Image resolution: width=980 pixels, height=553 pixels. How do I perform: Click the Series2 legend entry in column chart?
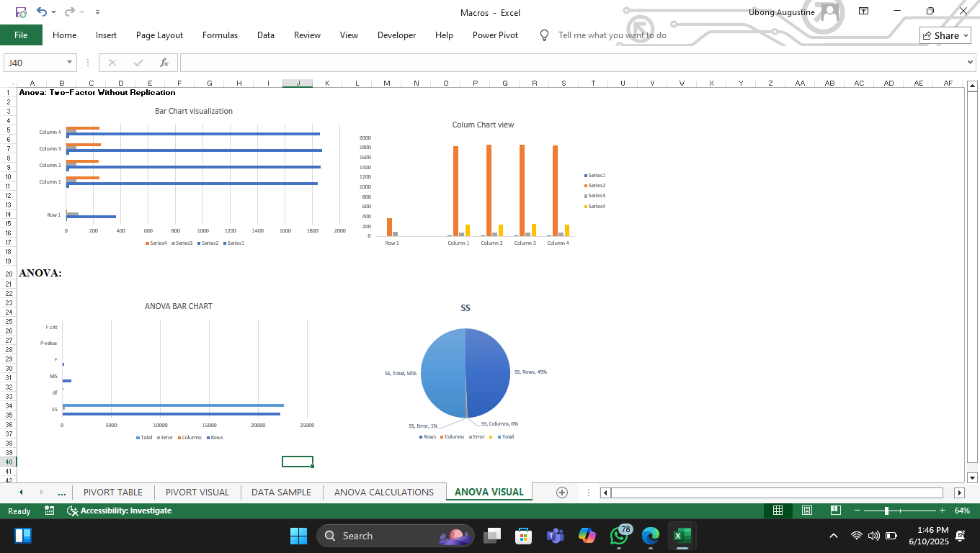tap(594, 186)
